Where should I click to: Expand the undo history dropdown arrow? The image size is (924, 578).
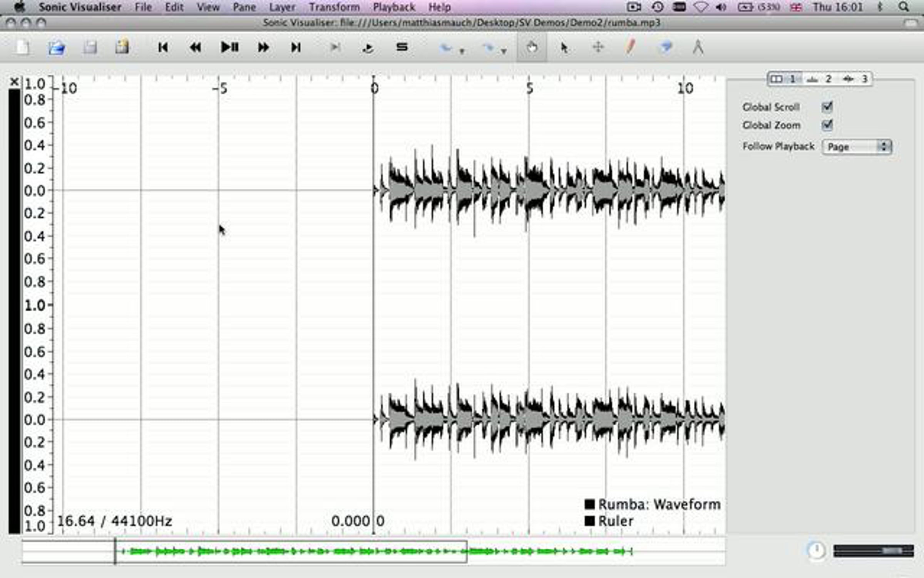click(x=462, y=51)
